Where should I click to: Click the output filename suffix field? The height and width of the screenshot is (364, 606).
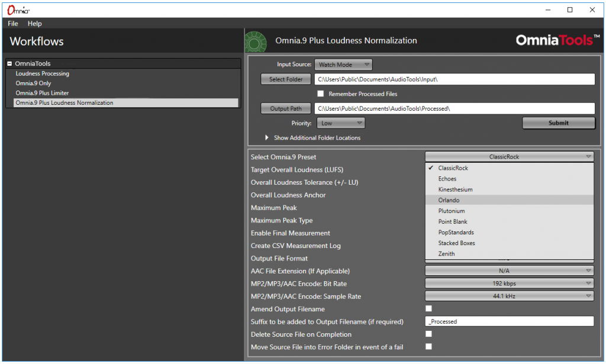coord(509,321)
